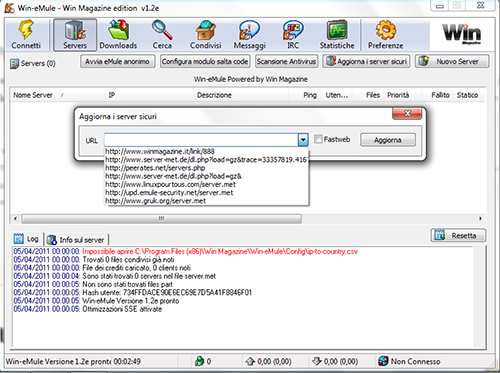Switch to the Log tab

(27, 239)
